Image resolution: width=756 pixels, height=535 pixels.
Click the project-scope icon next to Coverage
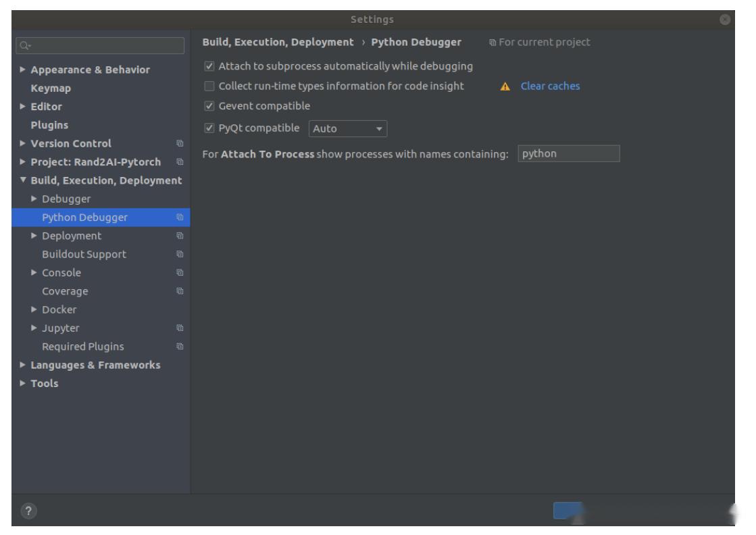tap(180, 291)
